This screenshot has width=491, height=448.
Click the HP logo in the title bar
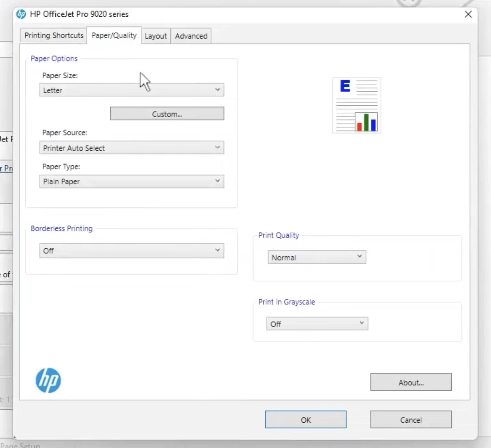21,14
